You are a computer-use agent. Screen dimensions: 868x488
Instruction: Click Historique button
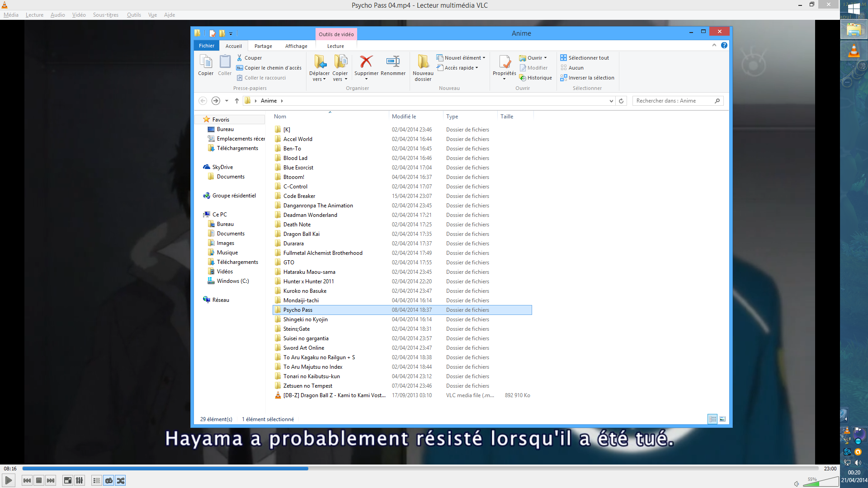tap(536, 78)
